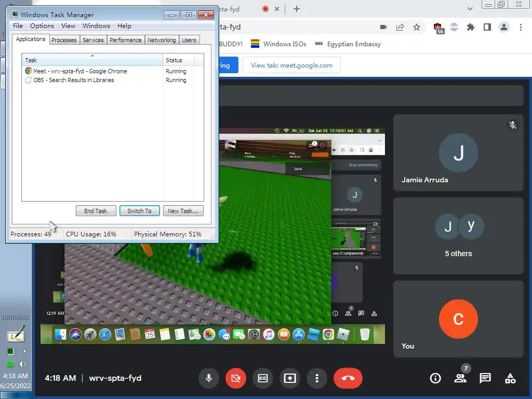Viewport: 532px width, 399px height.
Task: Hang up with the red leave call button
Action: 348,378
